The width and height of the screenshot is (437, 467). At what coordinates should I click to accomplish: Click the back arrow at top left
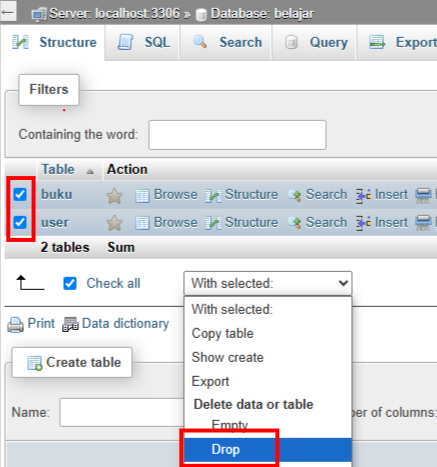[8, 13]
